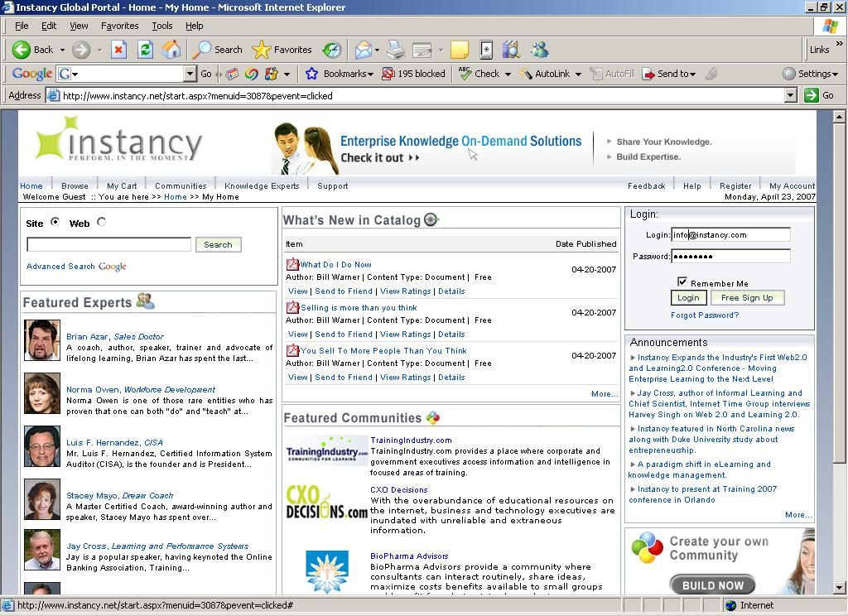Open the Edit menu
The height and width of the screenshot is (616, 848).
pyautogui.click(x=49, y=26)
